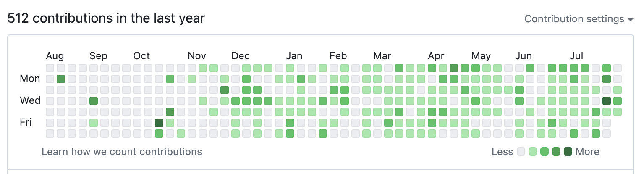Click the lightest gray legend swatch
The width and height of the screenshot is (644, 174).
[521, 152]
